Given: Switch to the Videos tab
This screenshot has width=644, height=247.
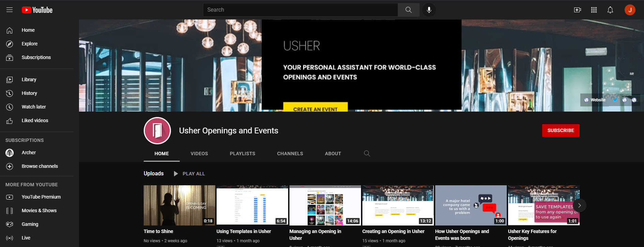Looking at the screenshot, I should click(199, 154).
